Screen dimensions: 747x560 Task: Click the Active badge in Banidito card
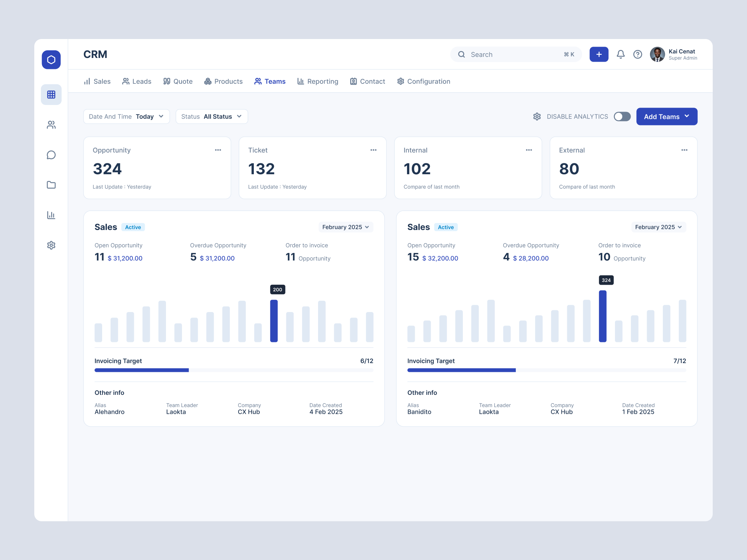pos(446,227)
